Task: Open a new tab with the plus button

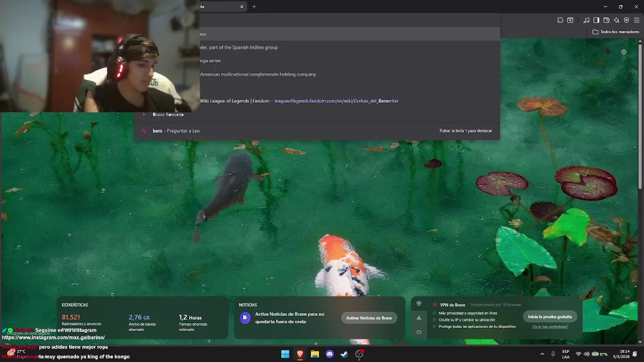Action: coord(254,7)
